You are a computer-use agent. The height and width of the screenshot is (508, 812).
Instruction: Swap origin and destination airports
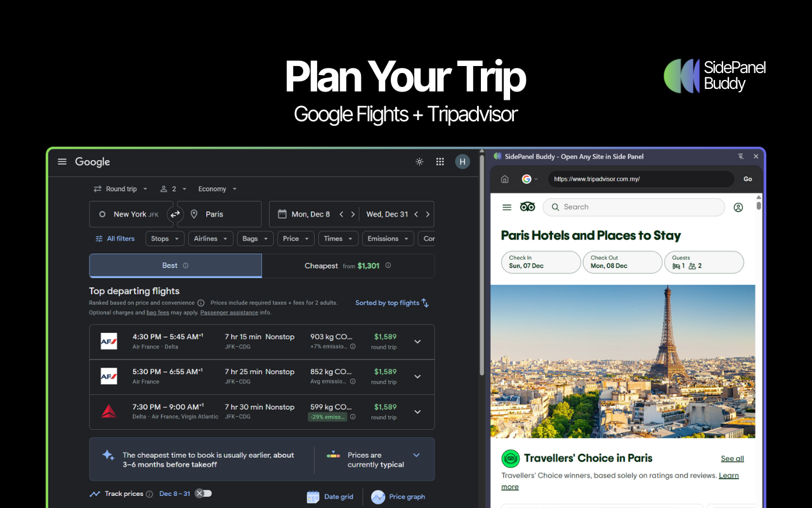pyautogui.click(x=175, y=214)
